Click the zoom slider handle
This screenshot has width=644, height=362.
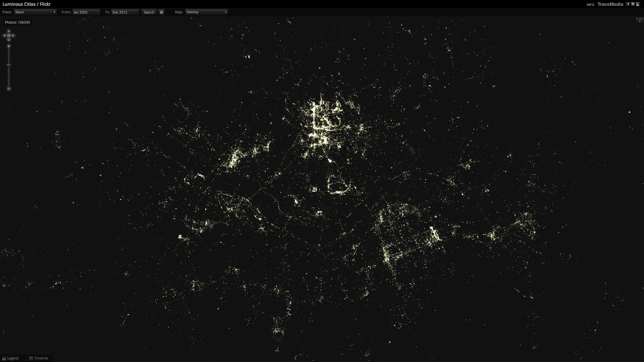(x=9, y=65)
